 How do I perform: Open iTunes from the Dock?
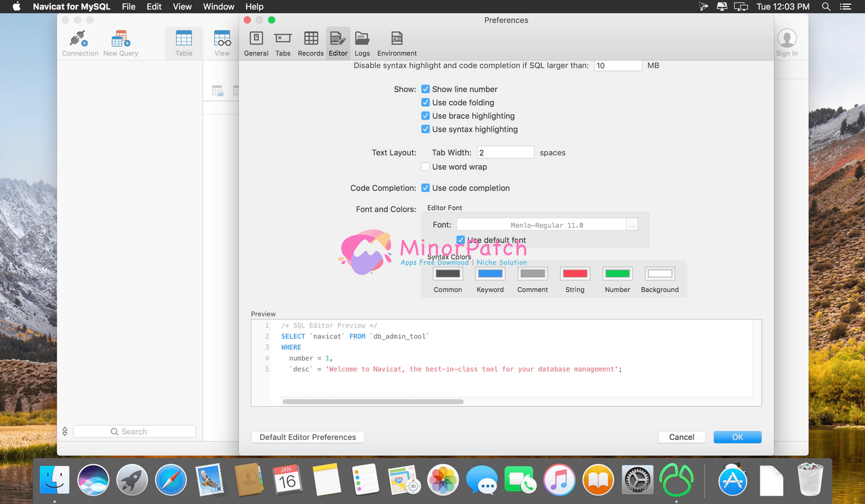(560, 480)
